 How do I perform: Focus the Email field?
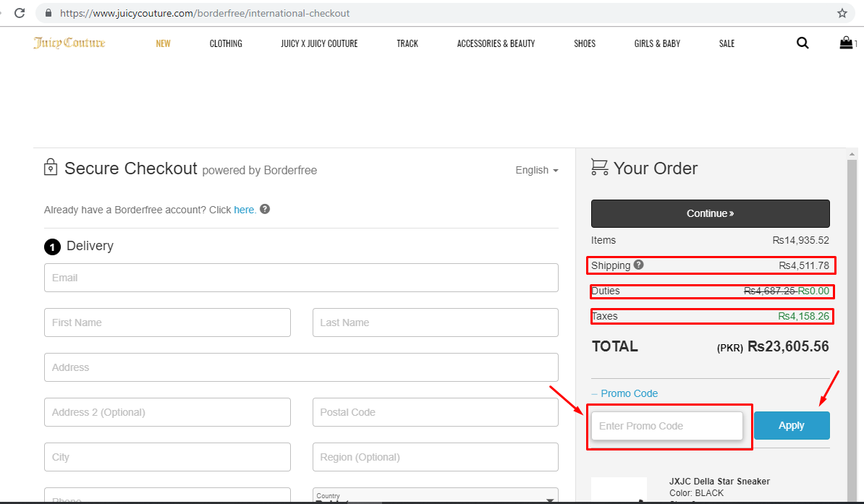301,278
